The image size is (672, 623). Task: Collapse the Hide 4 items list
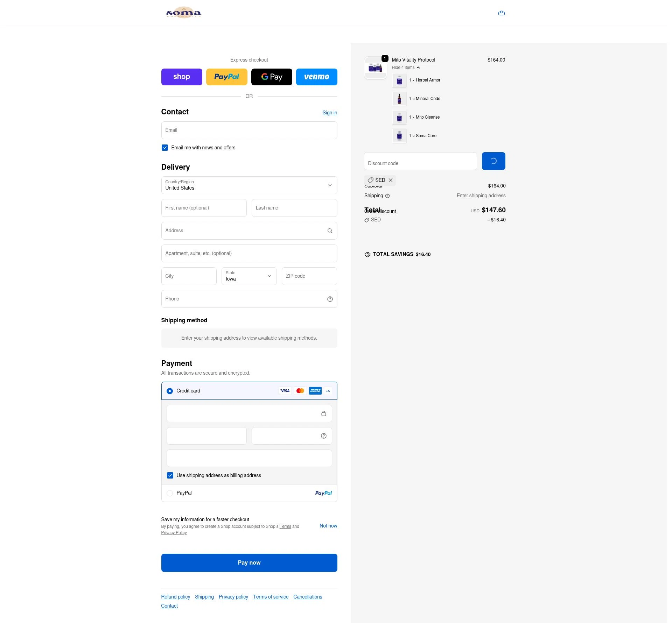pyautogui.click(x=406, y=68)
